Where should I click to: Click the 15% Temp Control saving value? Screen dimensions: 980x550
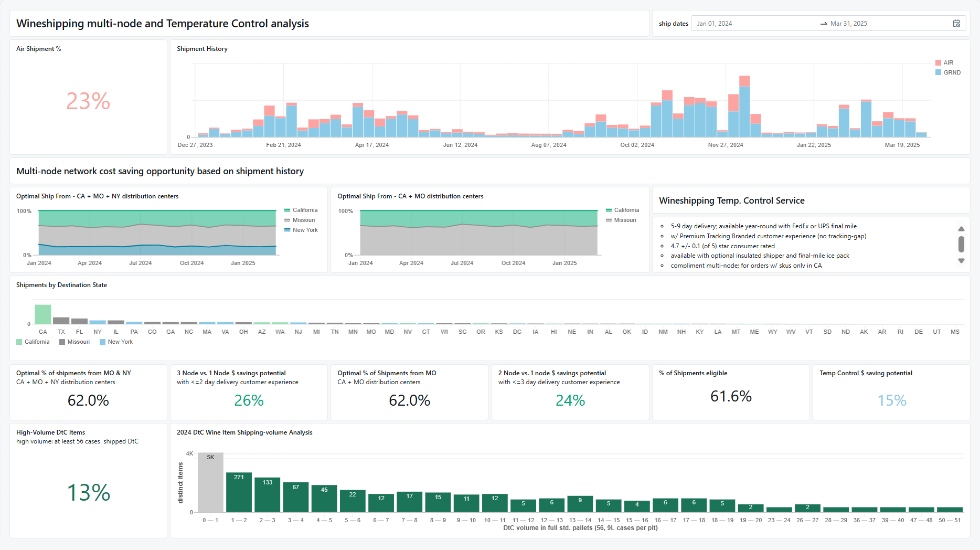[x=891, y=400]
